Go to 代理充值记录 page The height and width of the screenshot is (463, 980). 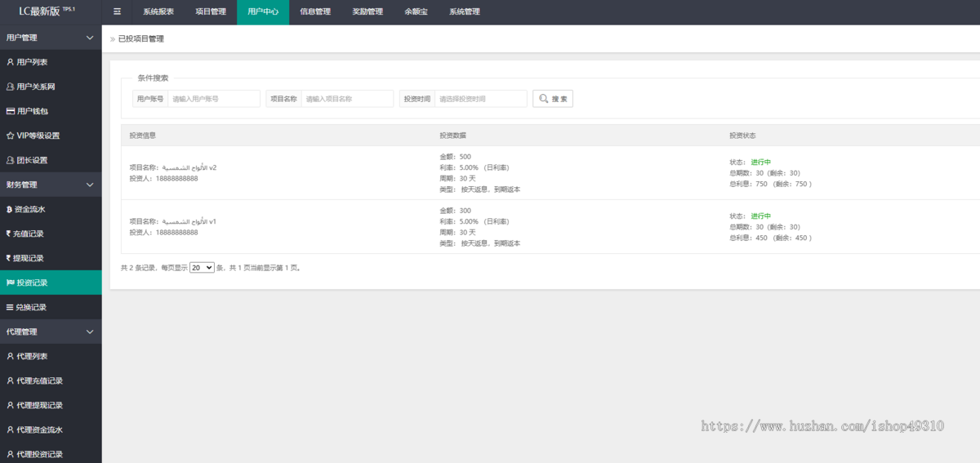51,381
